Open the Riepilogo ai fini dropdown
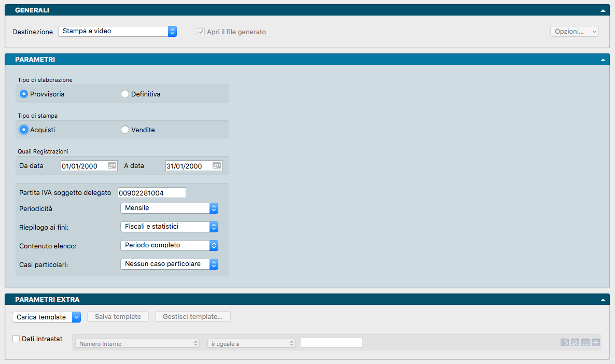Screen dimensions: 615x364 coord(169,227)
